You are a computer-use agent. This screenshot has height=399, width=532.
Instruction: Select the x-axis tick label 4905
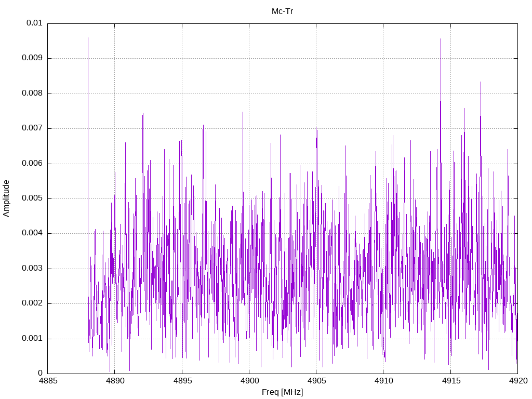point(316,381)
